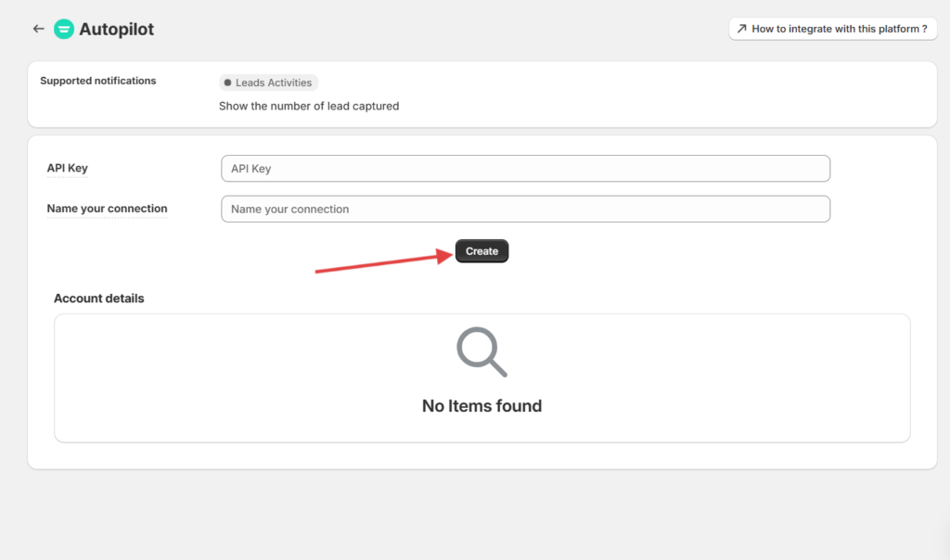Focus the Name your connection field
This screenshot has height=560, width=950.
pyautogui.click(x=525, y=210)
